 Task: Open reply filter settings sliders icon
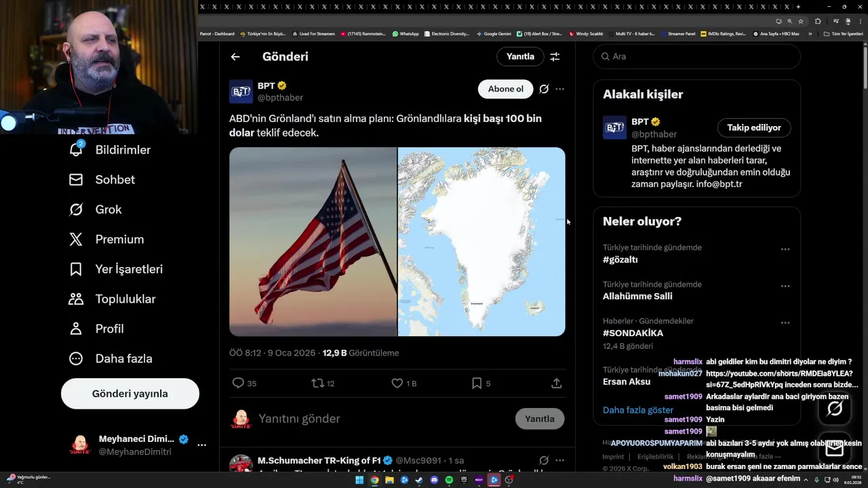pyautogui.click(x=555, y=57)
